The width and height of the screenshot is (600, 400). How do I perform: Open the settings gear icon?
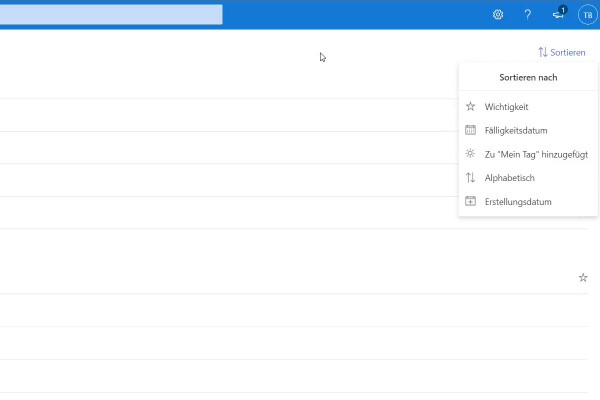[x=497, y=15]
